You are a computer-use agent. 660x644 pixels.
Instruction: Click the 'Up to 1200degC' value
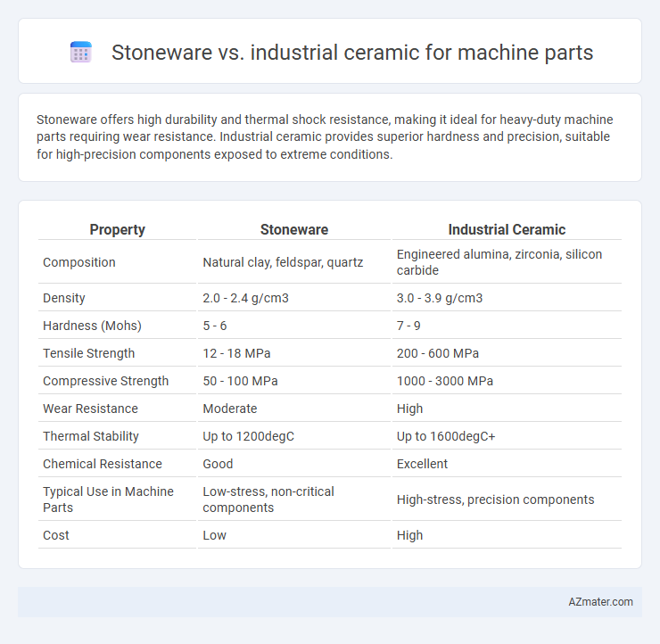tap(248, 436)
